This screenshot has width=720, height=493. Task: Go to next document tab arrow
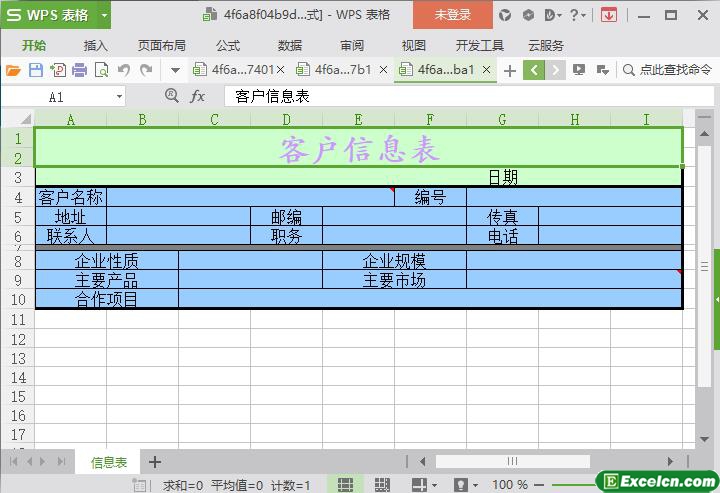click(555, 70)
